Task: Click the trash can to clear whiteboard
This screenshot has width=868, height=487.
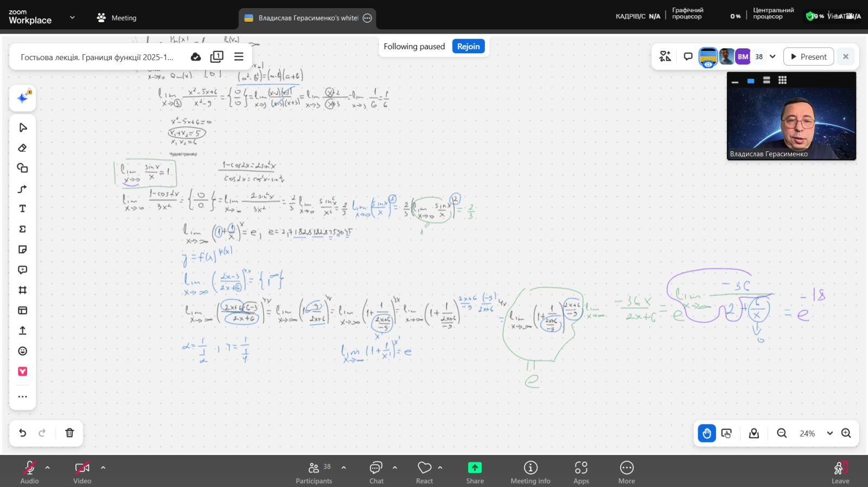Action: pyautogui.click(x=69, y=433)
